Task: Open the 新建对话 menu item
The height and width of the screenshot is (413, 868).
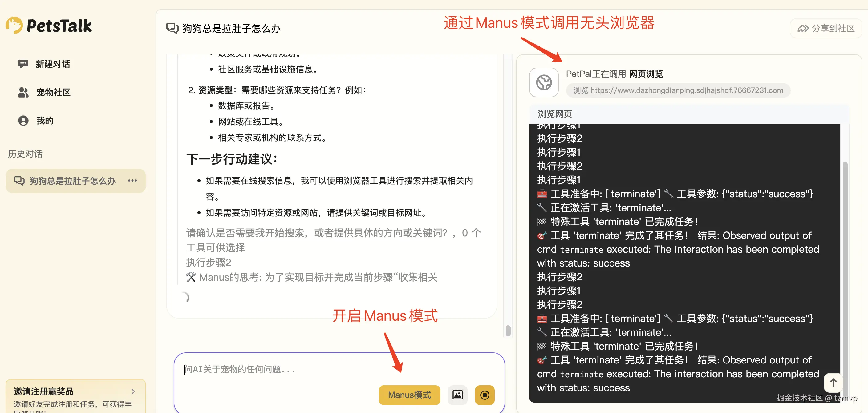Action: pyautogui.click(x=53, y=64)
